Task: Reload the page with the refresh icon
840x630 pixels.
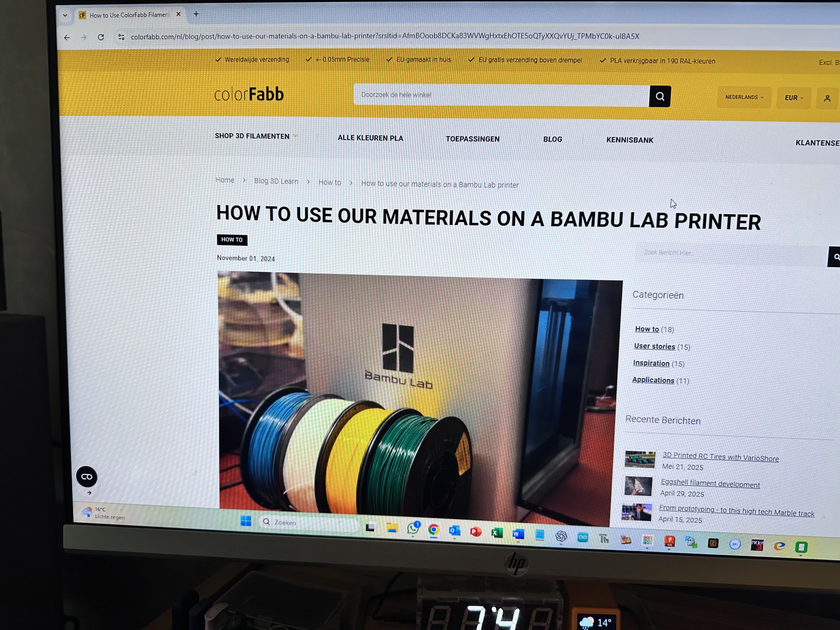Action: (x=101, y=37)
